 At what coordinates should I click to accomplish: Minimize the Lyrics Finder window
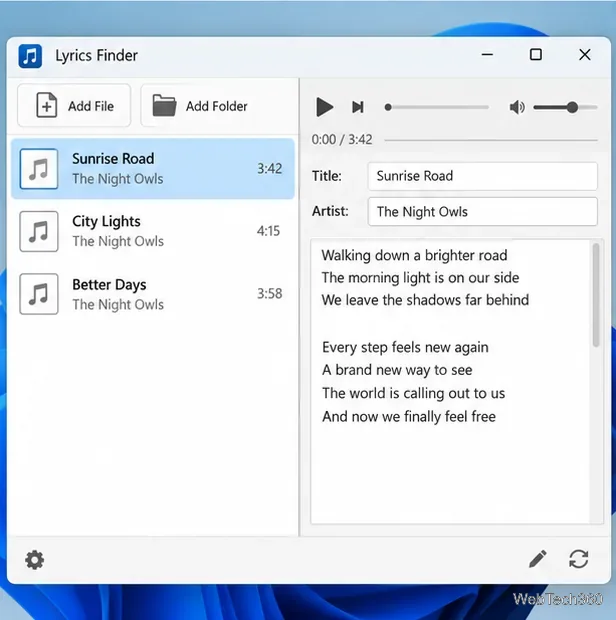click(x=487, y=55)
